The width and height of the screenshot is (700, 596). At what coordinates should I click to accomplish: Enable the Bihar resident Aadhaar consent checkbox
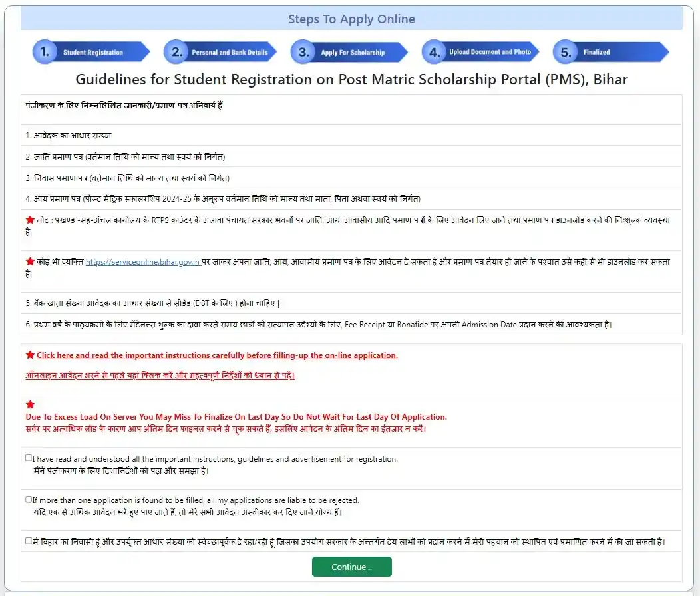tap(29, 541)
